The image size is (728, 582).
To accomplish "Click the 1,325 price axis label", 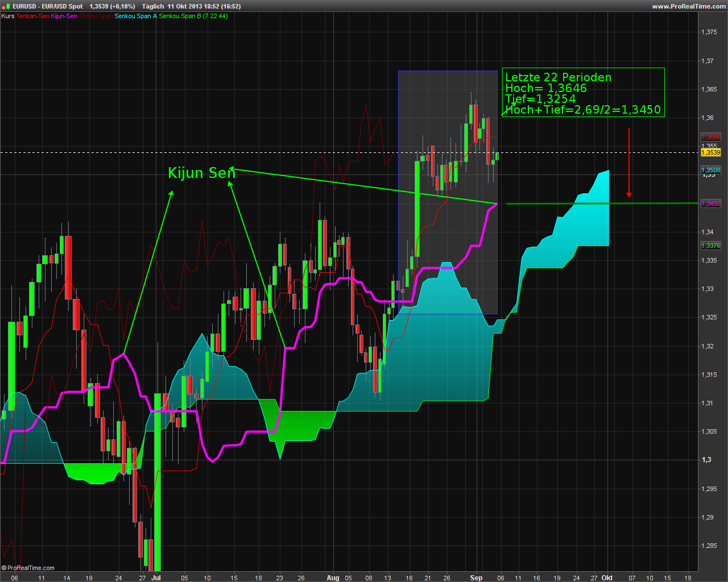I will coord(709,317).
